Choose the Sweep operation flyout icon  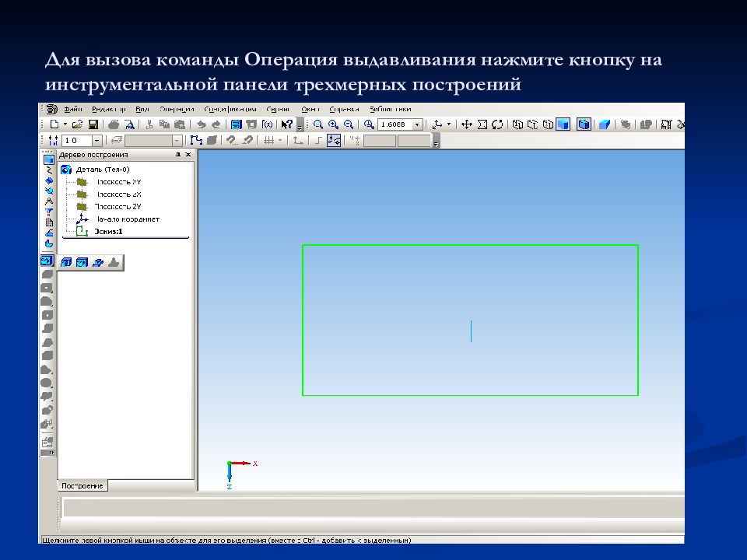98,262
